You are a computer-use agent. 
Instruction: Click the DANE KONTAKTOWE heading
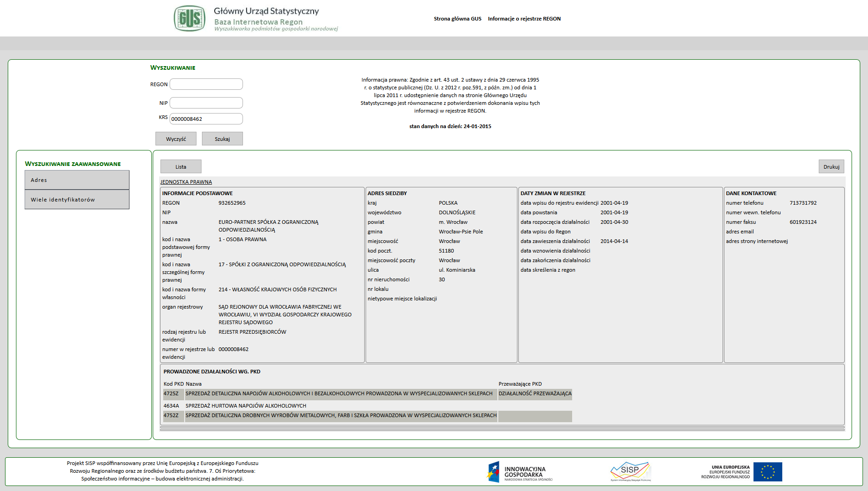[751, 193]
